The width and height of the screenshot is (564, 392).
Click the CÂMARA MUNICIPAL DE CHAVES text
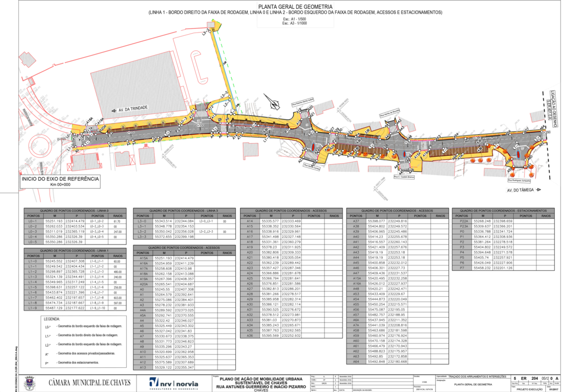(90, 382)
